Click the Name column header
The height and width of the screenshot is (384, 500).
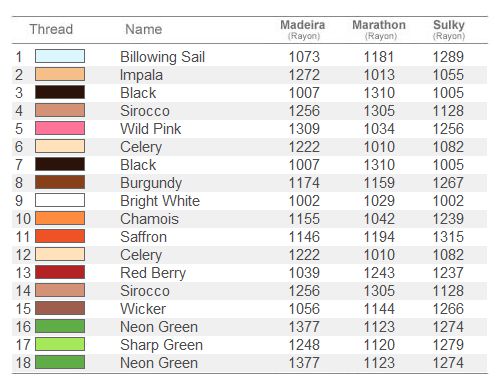[x=144, y=29]
